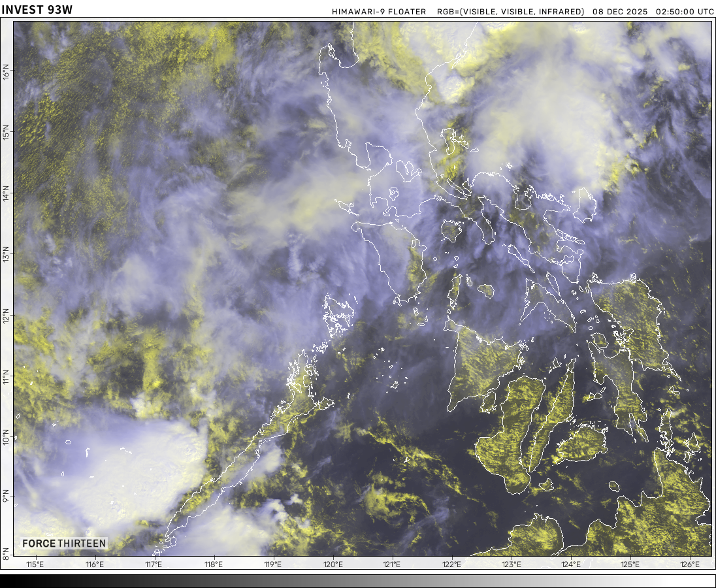Click the RGB=(VISIBLE, VISIBLE, INFRARED) label
This screenshot has width=716, height=588.
pyautogui.click(x=511, y=12)
